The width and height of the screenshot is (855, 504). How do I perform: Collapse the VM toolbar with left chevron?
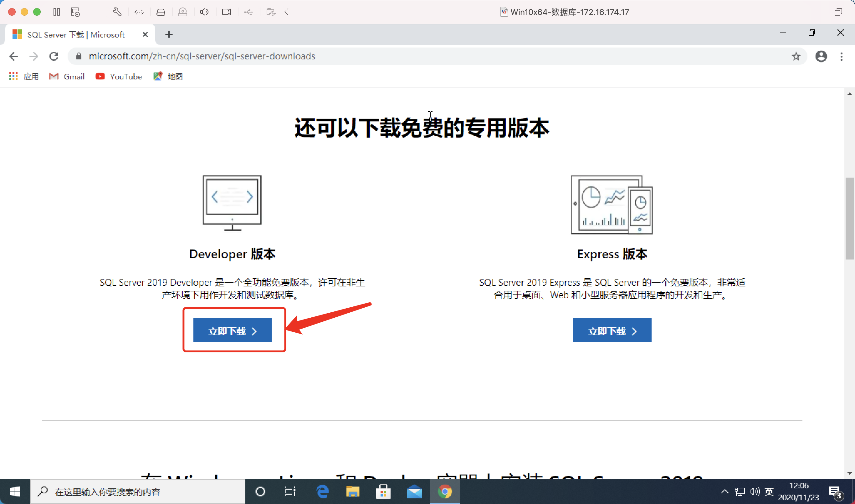point(287,12)
